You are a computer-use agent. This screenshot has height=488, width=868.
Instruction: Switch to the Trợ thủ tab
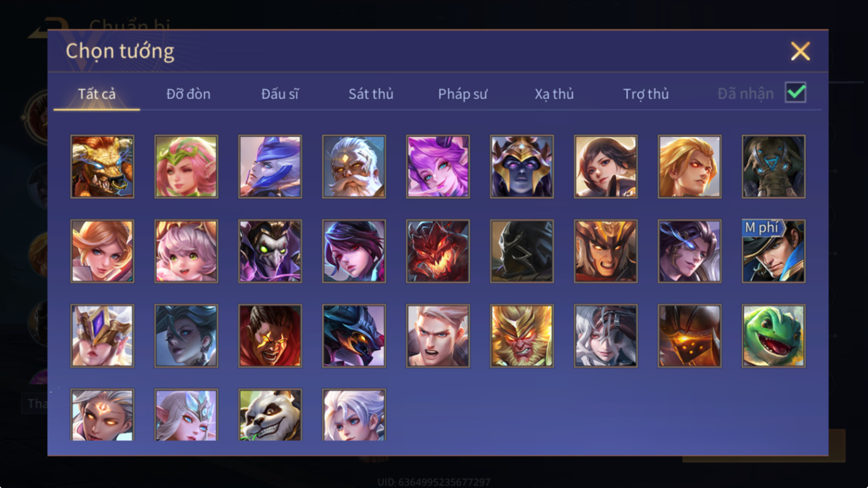coord(646,94)
